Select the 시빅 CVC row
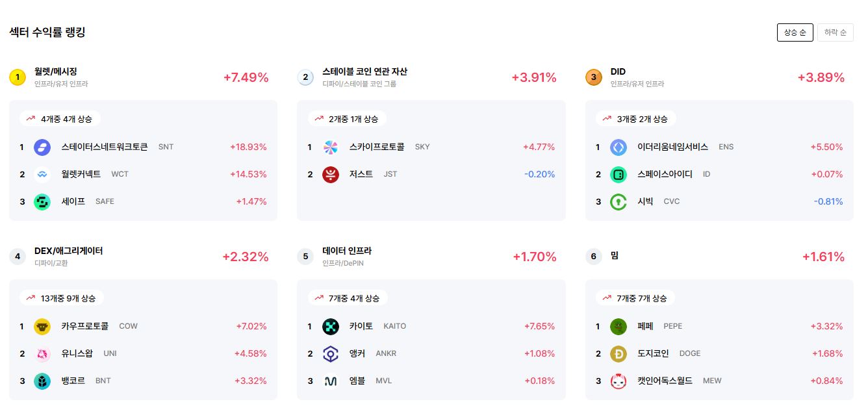The width and height of the screenshot is (868, 419). (719, 201)
